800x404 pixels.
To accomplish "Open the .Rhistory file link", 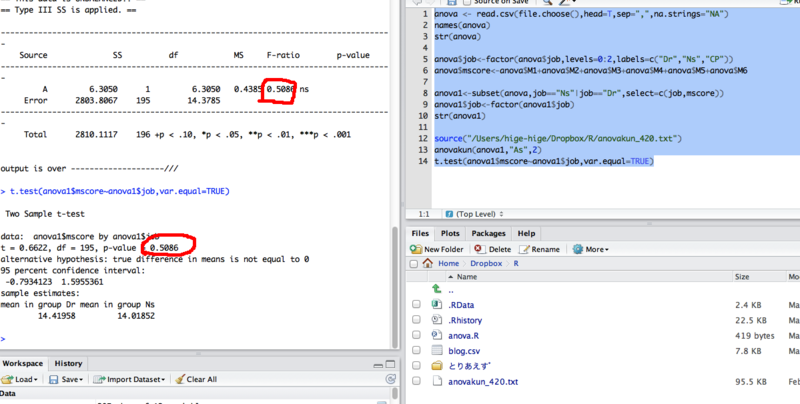I will click(x=465, y=320).
